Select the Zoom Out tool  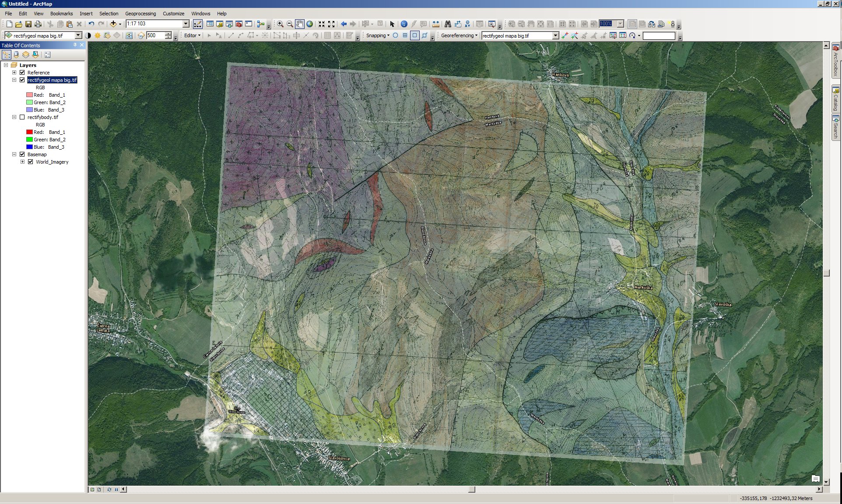[x=290, y=24]
